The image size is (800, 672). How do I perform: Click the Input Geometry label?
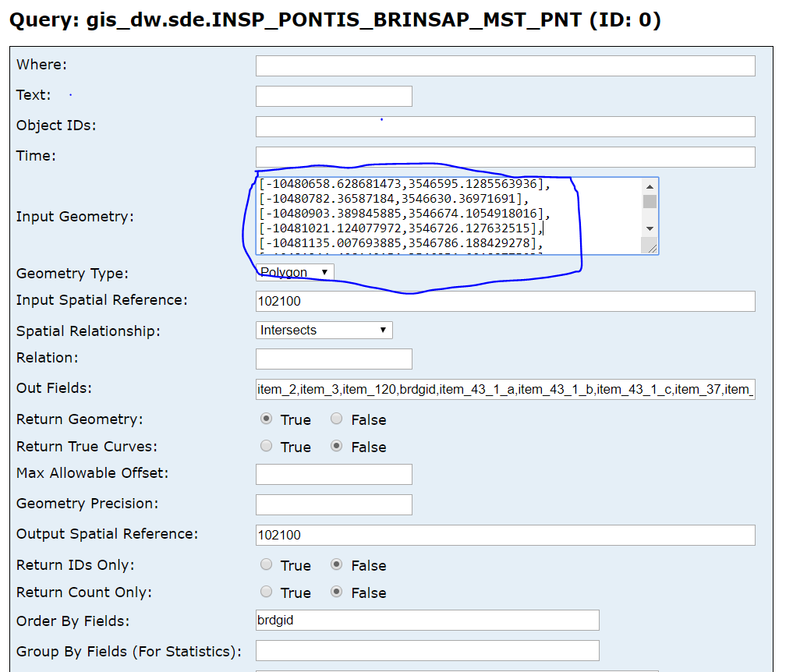[x=75, y=217]
